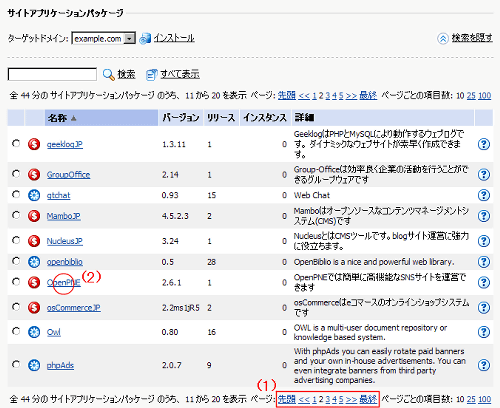Select the geeklogJP radio button
The image size is (500, 408).
pyautogui.click(x=16, y=143)
